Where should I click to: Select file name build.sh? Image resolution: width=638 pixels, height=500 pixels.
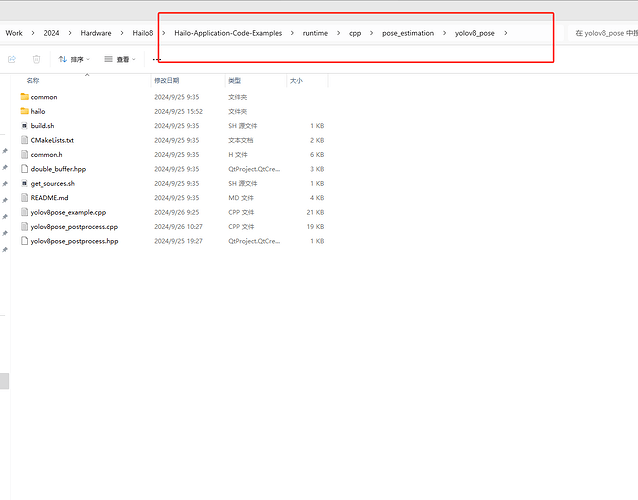(42, 126)
